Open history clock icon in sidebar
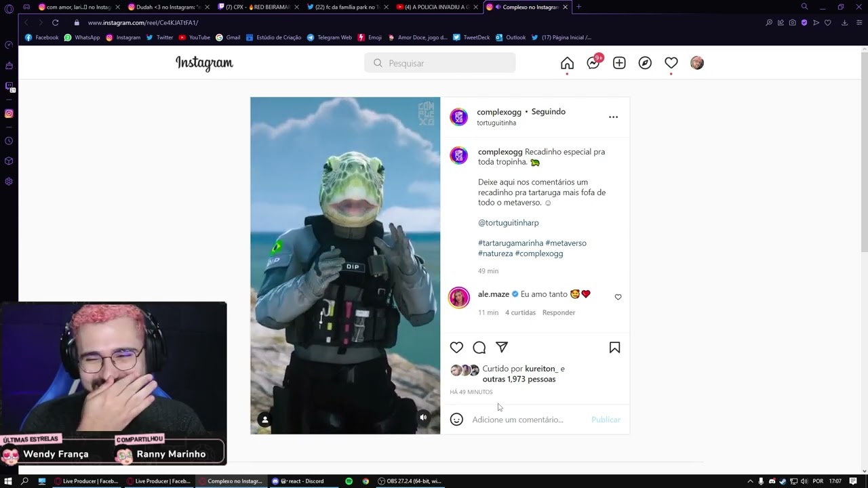This screenshot has width=868, height=488. pos(9,141)
